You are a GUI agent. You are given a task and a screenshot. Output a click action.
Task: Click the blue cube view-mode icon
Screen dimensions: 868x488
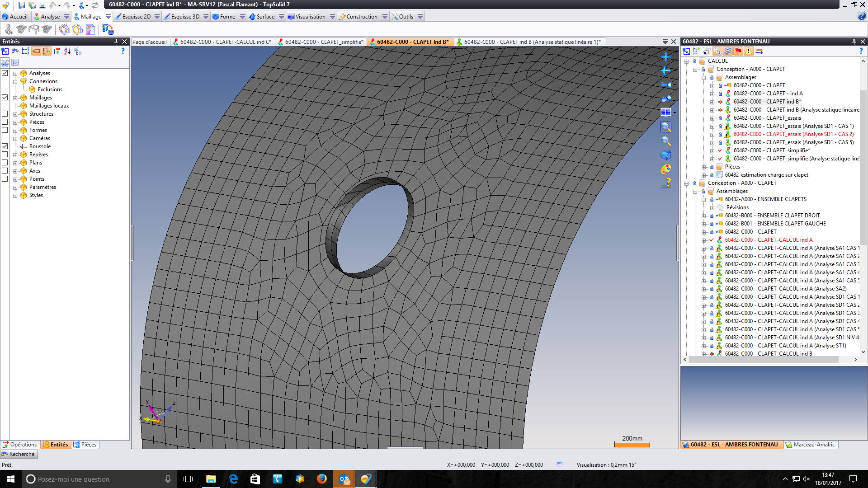[x=665, y=155]
